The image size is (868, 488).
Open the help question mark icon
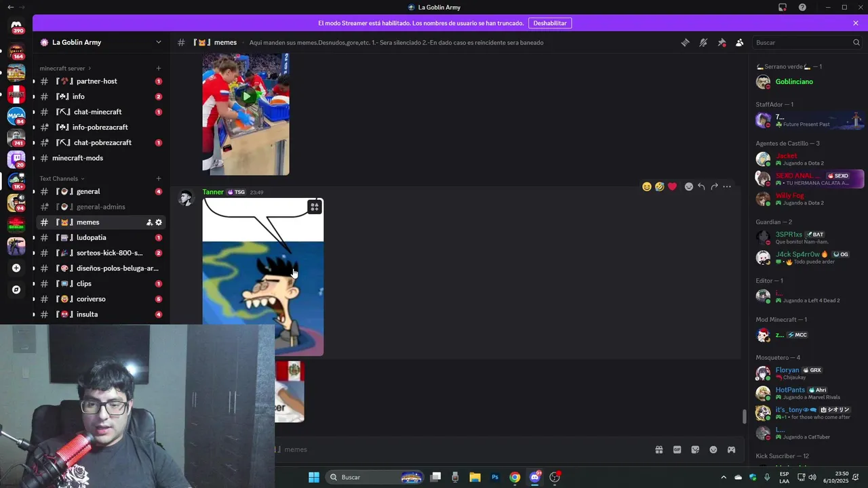pyautogui.click(x=802, y=7)
